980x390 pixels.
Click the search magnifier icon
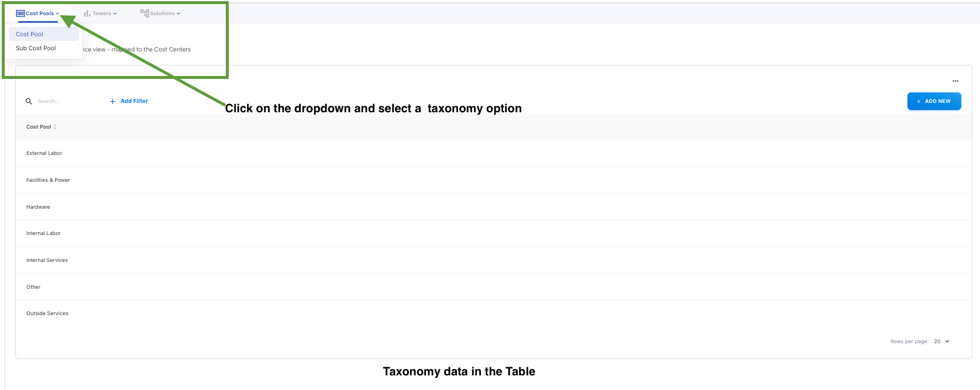(x=29, y=101)
